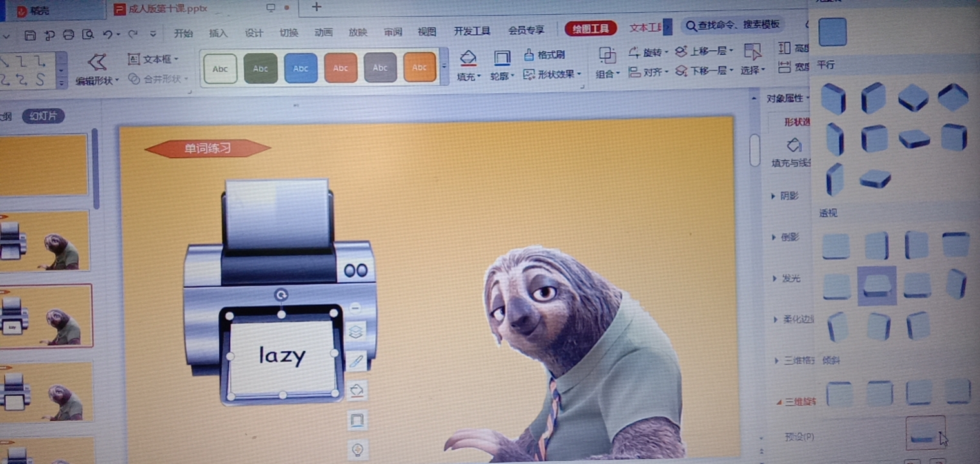Viewport: 980px width, 464px height.
Task: Click Bring Forward (上移一层) icon
Action: click(x=681, y=52)
